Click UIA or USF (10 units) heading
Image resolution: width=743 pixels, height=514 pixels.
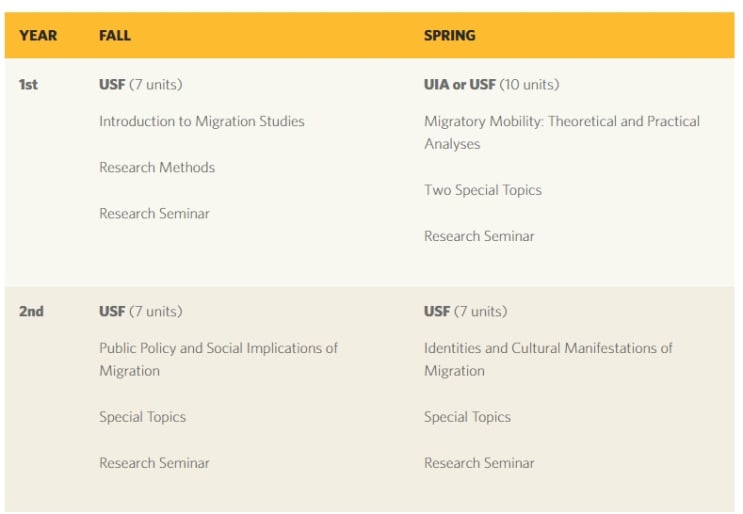[491, 85]
